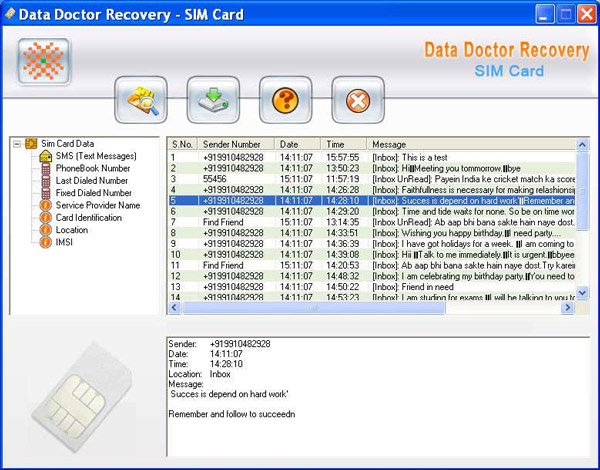Select the IMSI tree item
600x470 pixels.
coord(64,242)
